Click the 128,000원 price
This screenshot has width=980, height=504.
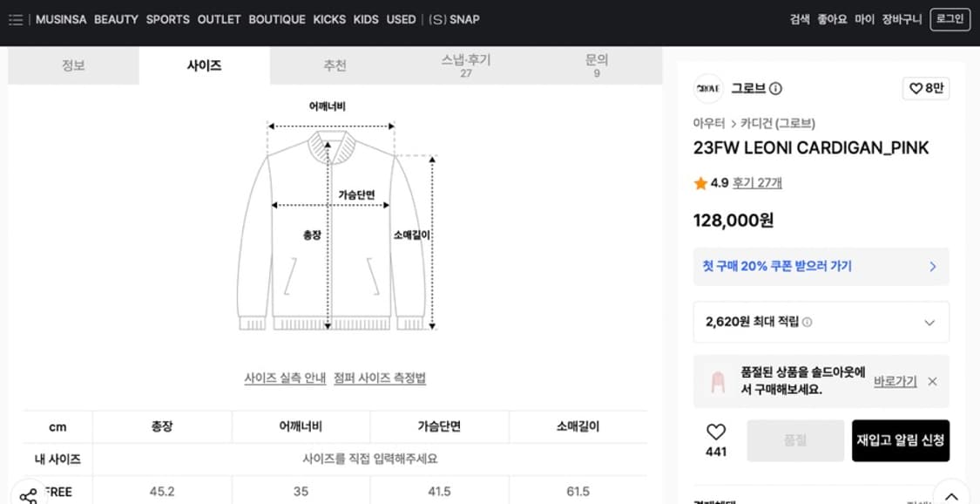(733, 220)
